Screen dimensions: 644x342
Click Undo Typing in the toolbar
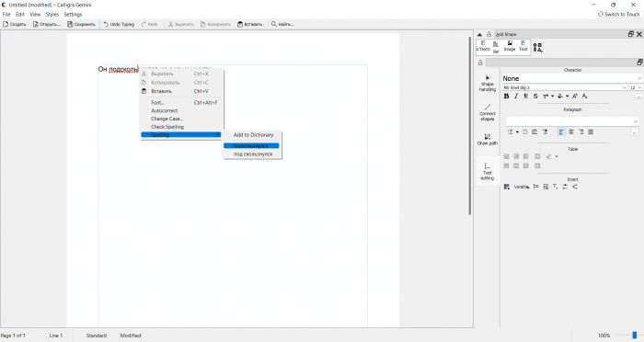pos(119,24)
